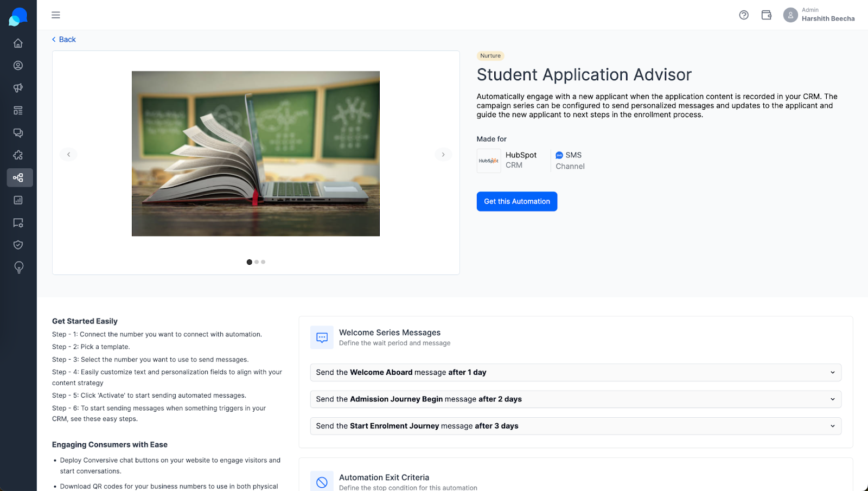The image size is (868, 491).
Task: Open the shield compliance icon in sidebar
Action: coord(18,245)
